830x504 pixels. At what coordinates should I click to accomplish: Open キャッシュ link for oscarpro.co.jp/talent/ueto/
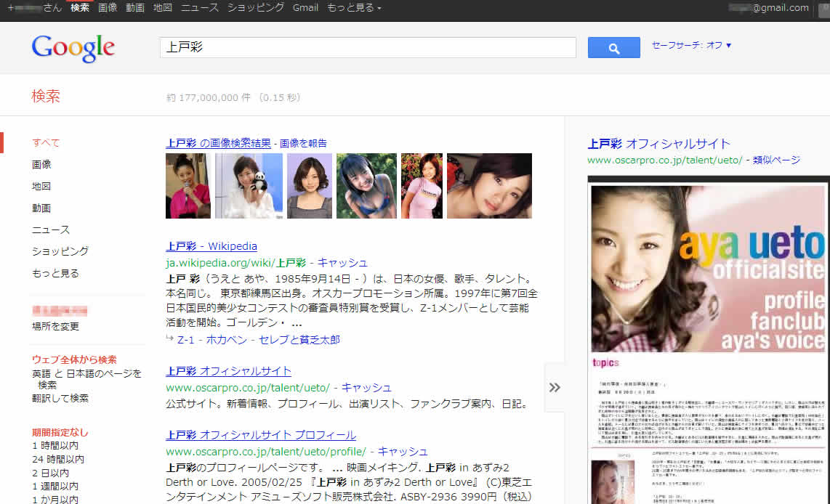[x=366, y=389]
